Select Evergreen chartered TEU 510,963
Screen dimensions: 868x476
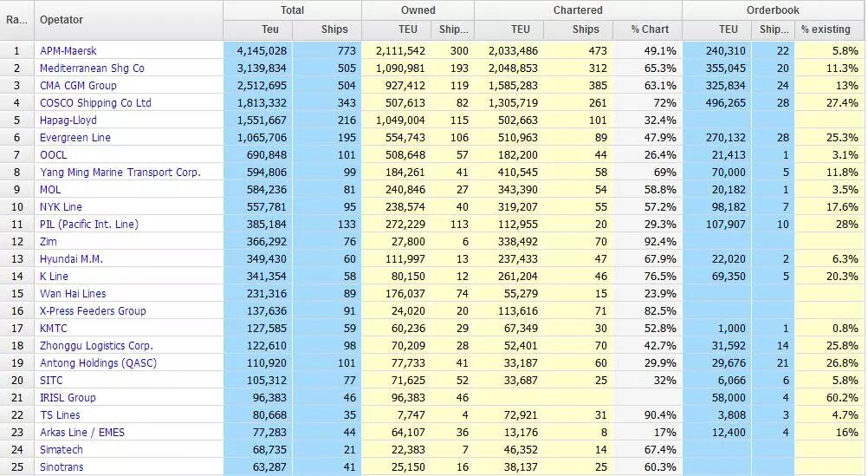click(x=517, y=138)
